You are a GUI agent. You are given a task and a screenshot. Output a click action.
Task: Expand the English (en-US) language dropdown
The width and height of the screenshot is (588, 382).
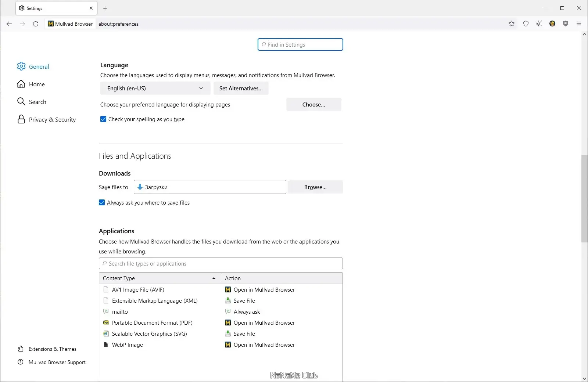[x=155, y=89]
